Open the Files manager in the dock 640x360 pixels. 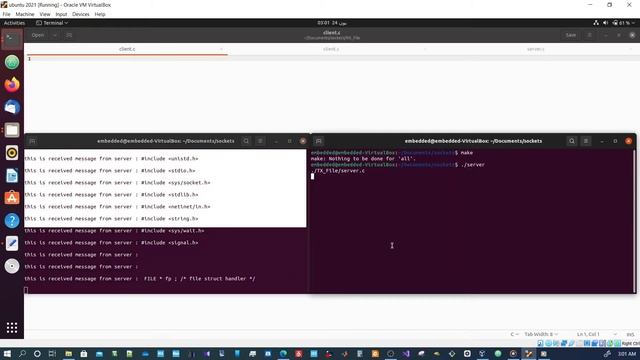pyautogui.click(x=12, y=130)
